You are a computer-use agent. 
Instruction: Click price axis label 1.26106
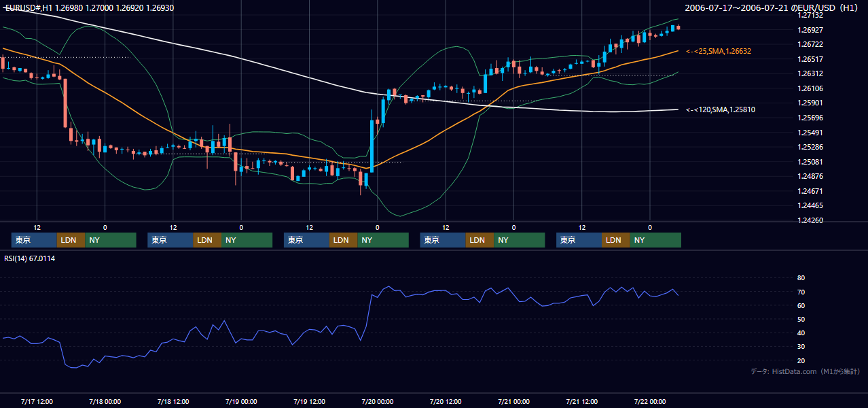(x=811, y=88)
